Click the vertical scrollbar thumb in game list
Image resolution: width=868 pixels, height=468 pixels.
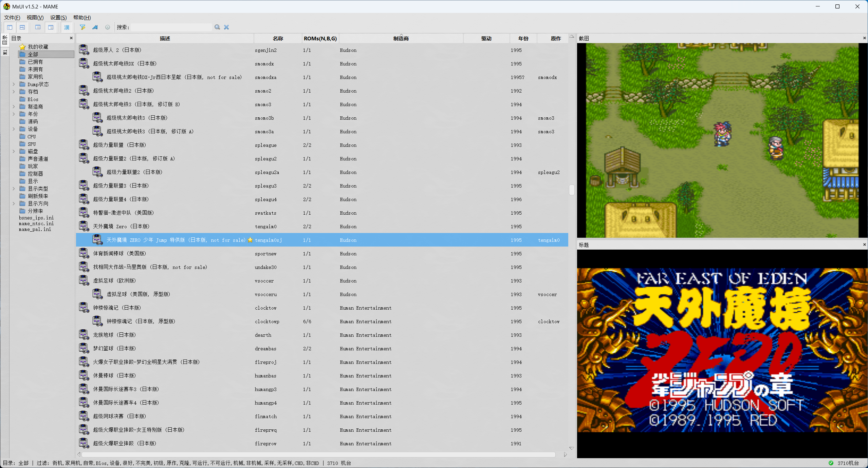(572, 190)
